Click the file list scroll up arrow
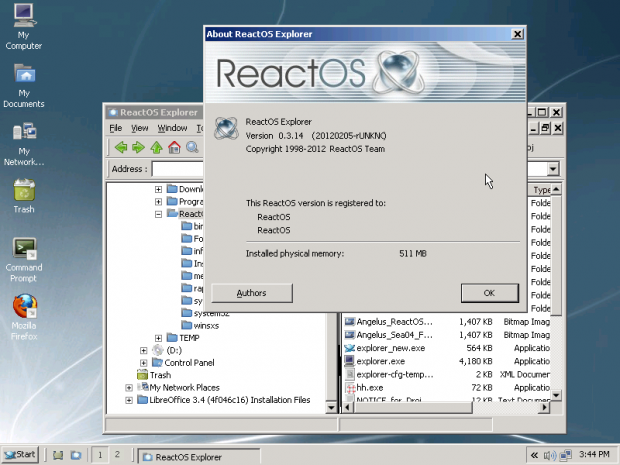 [556, 189]
